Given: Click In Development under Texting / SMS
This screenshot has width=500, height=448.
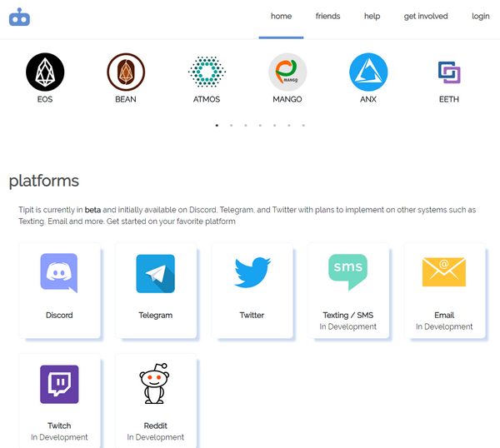Looking at the screenshot, I should (x=347, y=326).
